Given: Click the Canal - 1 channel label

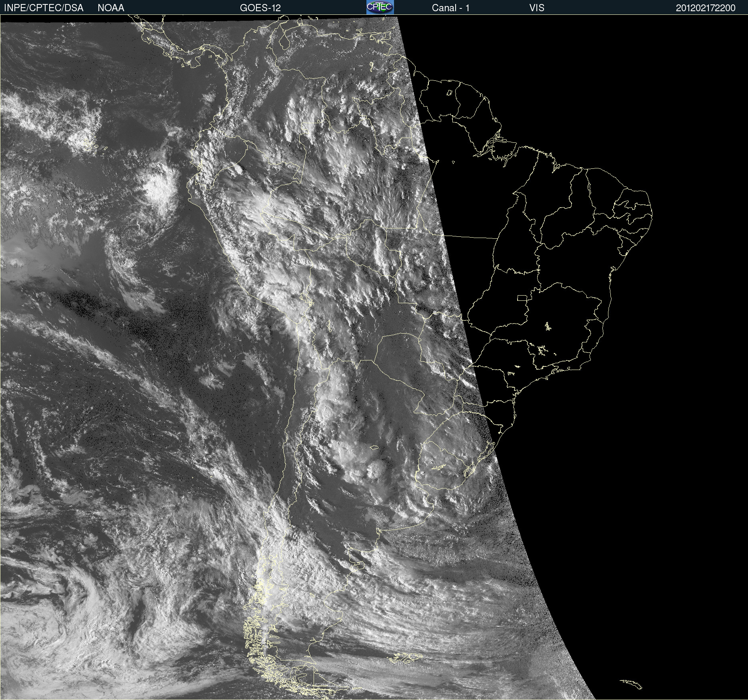Looking at the screenshot, I should [450, 8].
